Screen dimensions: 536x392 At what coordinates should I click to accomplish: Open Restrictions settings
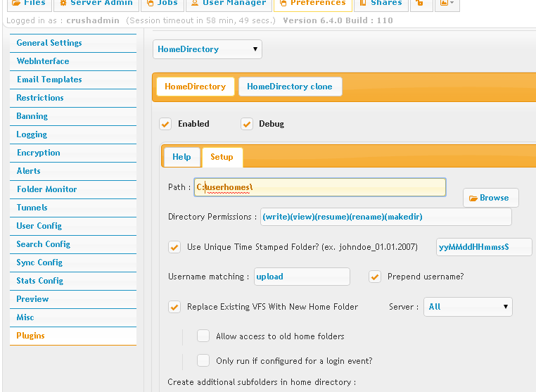click(x=73, y=98)
